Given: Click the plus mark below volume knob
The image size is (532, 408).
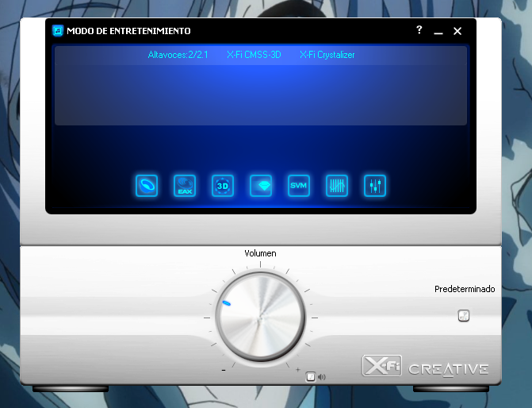Looking at the screenshot, I should (x=297, y=369).
